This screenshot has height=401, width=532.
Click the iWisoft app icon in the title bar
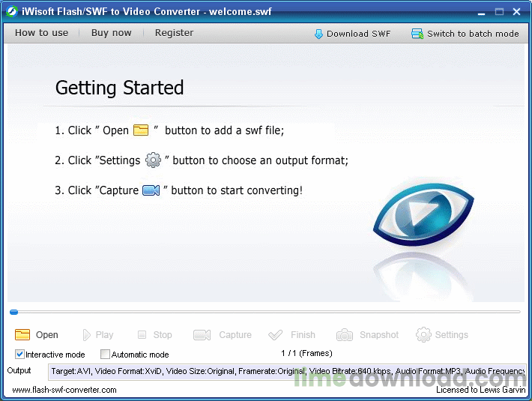point(12,11)
